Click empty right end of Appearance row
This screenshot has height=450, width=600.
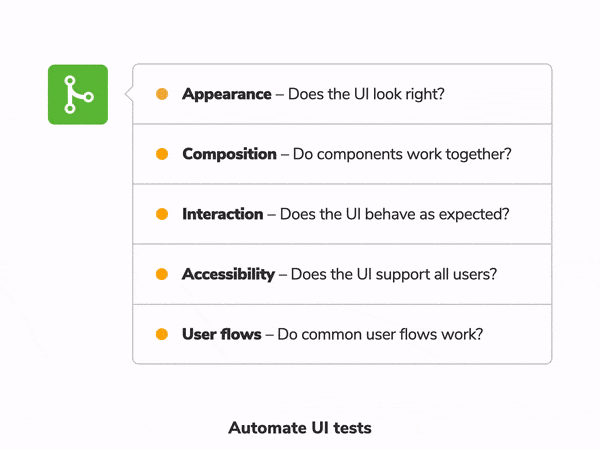pos(510,94)
